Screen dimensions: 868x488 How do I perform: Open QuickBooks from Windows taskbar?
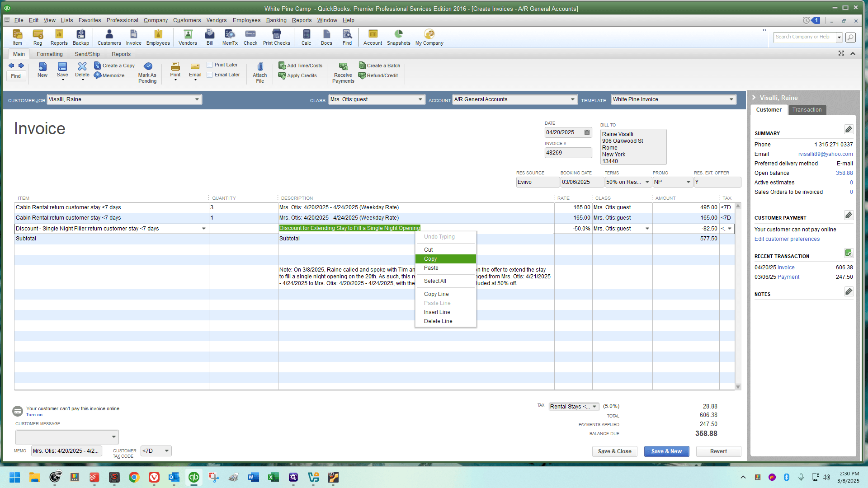(x=194, y=477)
